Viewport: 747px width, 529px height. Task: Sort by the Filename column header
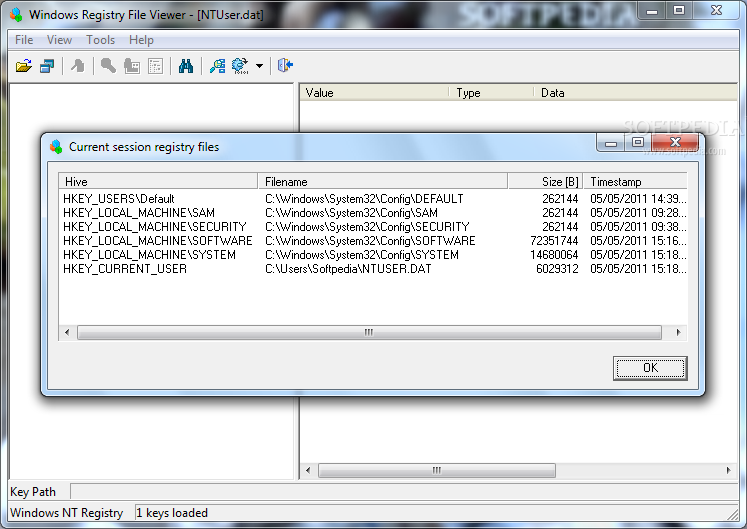click(383, 182)
